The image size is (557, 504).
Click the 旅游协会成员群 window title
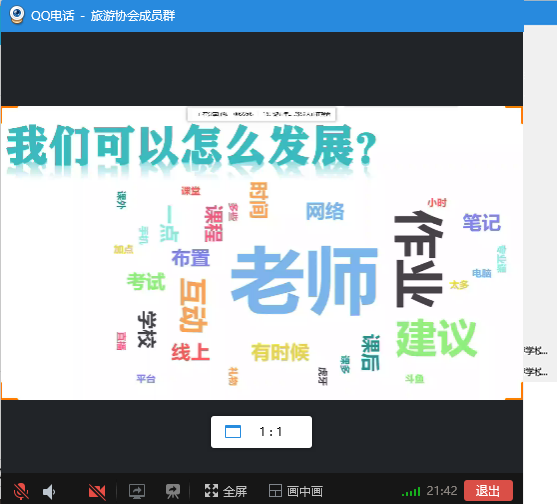point(133,16)
